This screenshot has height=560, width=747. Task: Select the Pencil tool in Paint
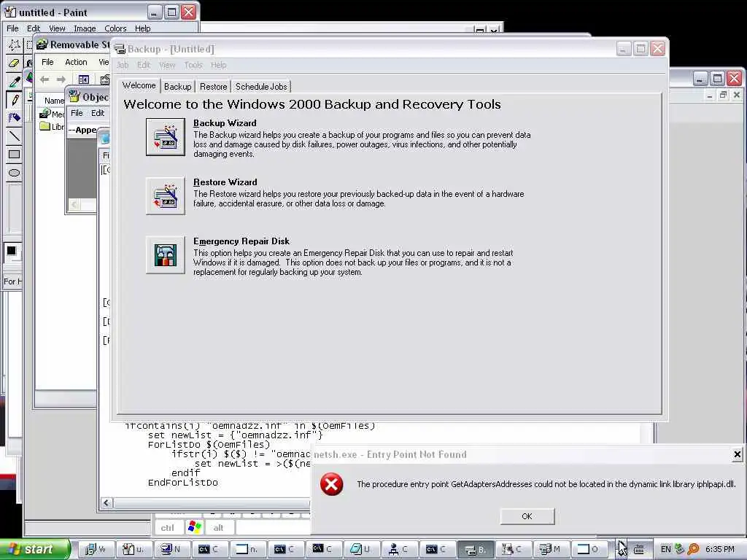pos(15,99)
